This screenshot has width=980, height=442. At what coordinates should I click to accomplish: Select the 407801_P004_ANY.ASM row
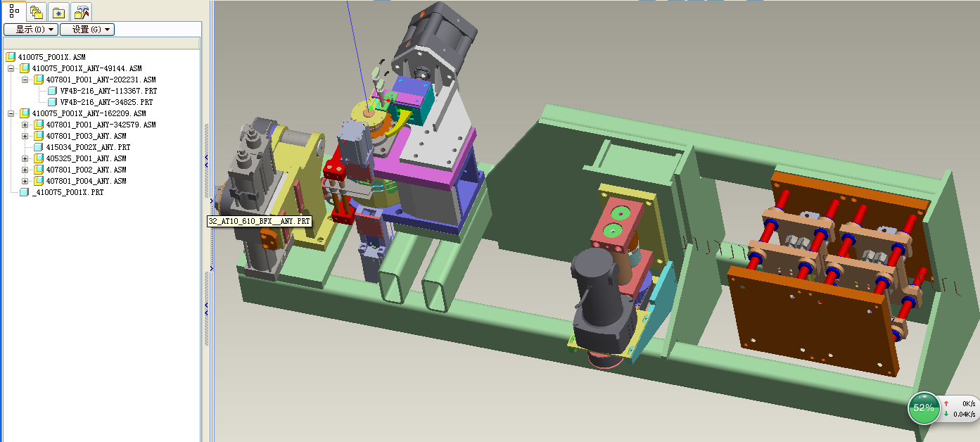point(86,181)
